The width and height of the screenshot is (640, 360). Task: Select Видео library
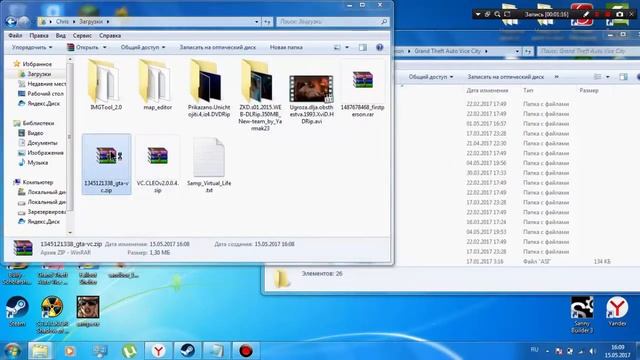[x=31, y=133]
